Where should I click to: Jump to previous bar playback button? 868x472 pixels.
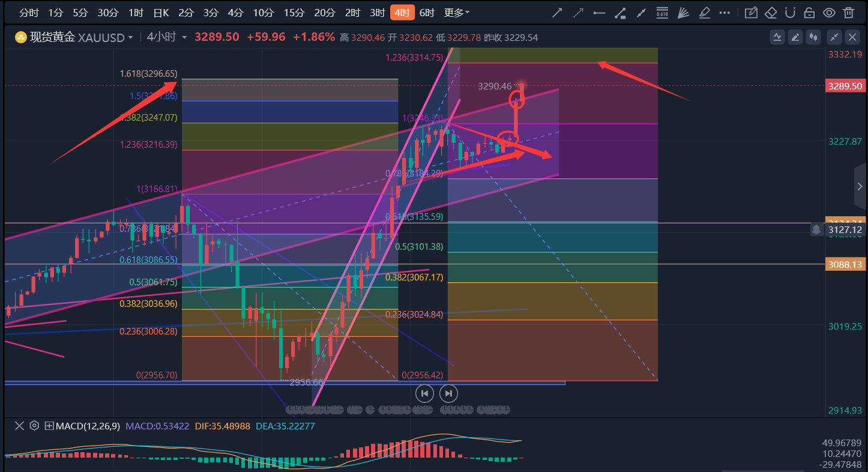424,393
